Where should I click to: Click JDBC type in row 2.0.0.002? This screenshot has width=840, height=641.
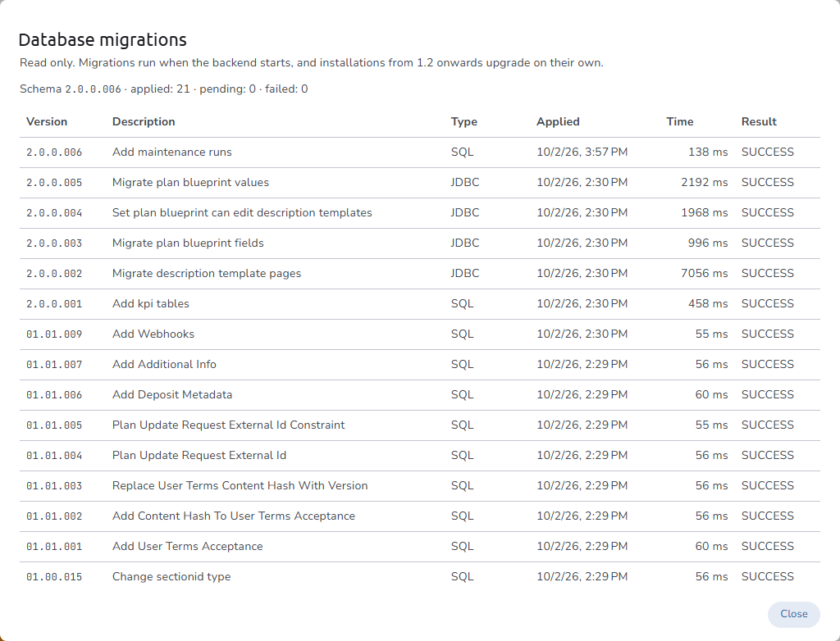(465, 274)
